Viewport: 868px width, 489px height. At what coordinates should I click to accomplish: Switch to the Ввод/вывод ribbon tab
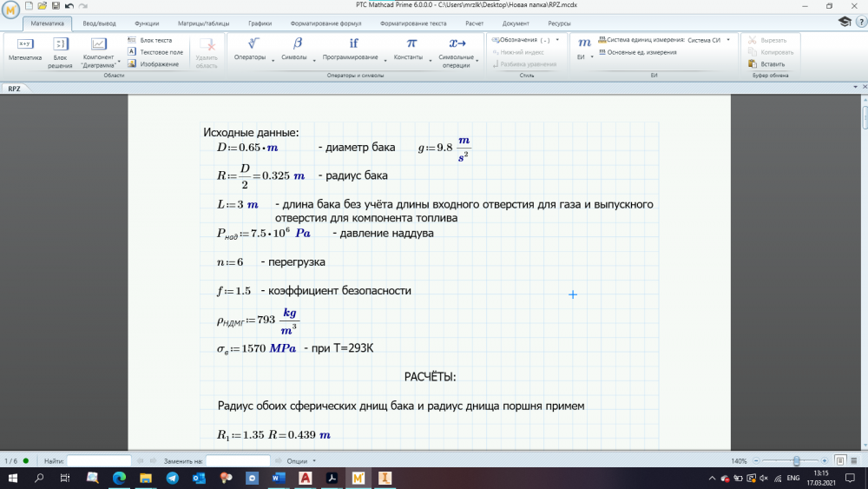(99, 23)
